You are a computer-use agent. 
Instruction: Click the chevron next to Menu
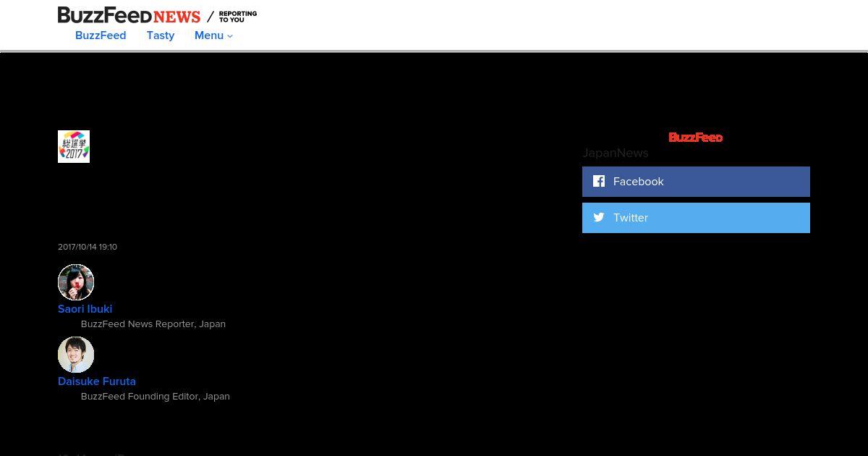(x=230, y=36)
